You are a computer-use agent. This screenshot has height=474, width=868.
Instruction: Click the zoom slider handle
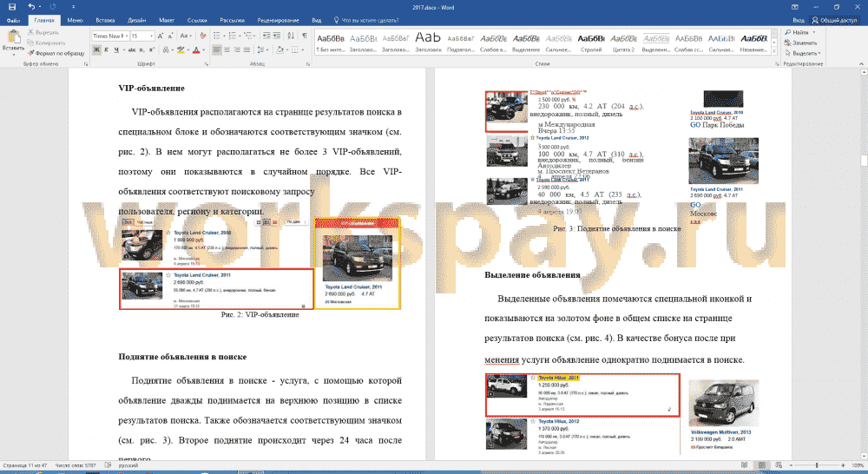[x=817, y=465]
